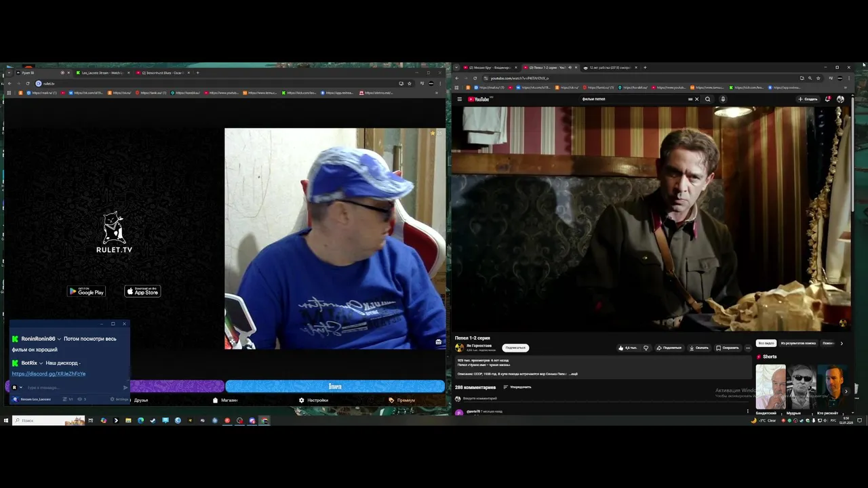Viewport: 868px width, 488px height.
Task: Click the Windows taskbar search box
Action: pos(49,420)
